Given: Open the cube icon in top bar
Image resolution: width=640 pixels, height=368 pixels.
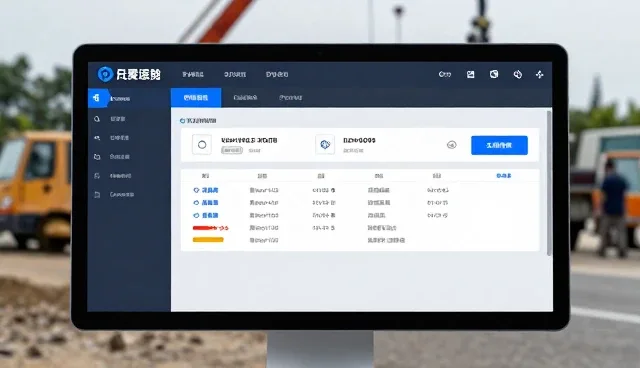Looking at the screenshot, I should pyautogui.click(x=494, y=74).
